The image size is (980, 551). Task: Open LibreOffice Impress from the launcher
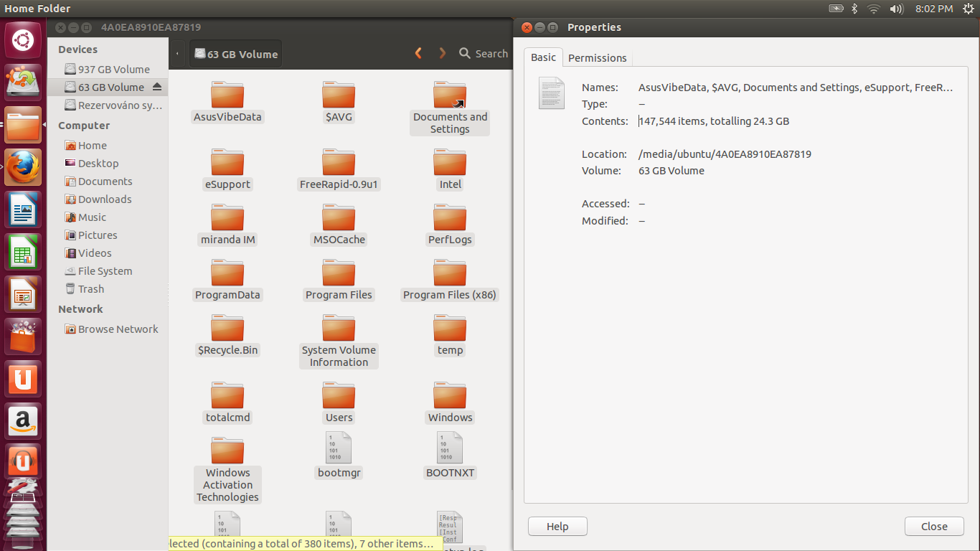(x=23, y=295)
